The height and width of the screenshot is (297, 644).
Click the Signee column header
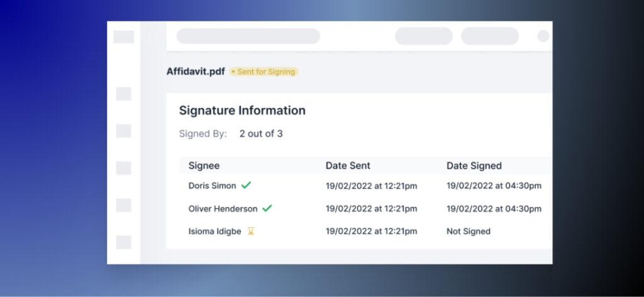click(204, 165)
